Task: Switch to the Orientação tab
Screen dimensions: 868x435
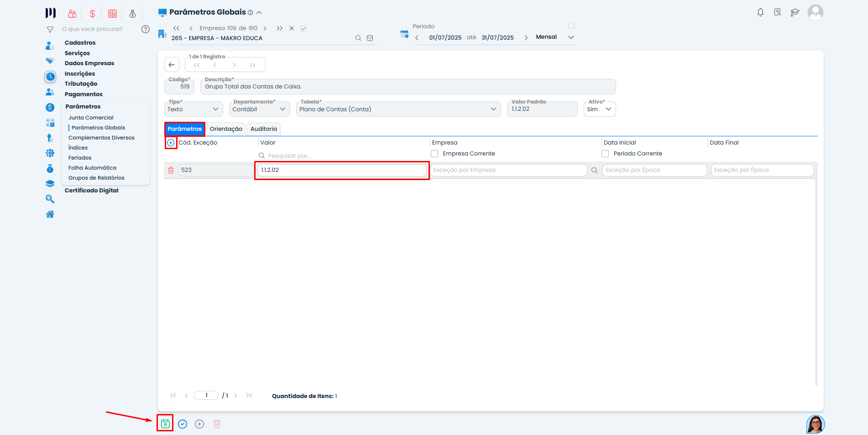Action: coord(226,129)
